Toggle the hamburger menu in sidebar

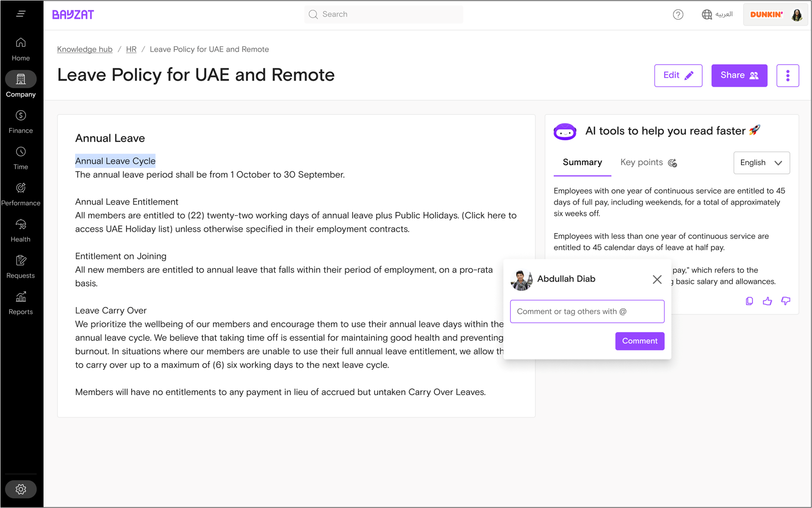tap(21, 14)
